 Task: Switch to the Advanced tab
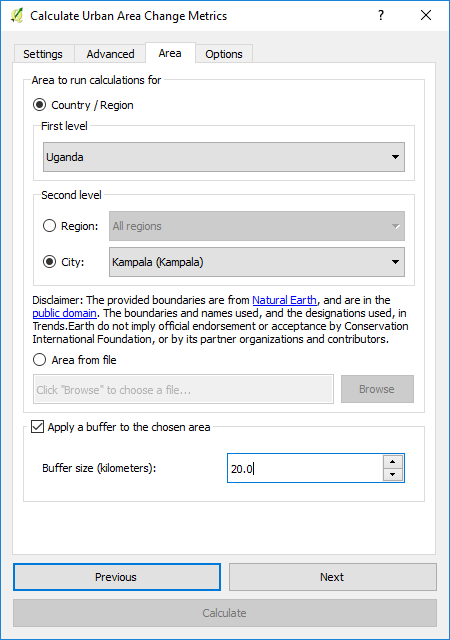110,54
